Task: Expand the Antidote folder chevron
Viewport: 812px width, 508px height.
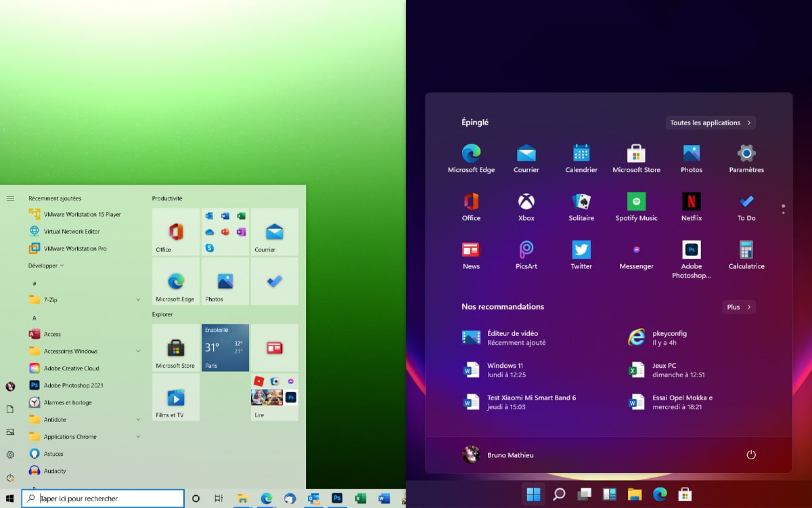Action: click(138, 420)
